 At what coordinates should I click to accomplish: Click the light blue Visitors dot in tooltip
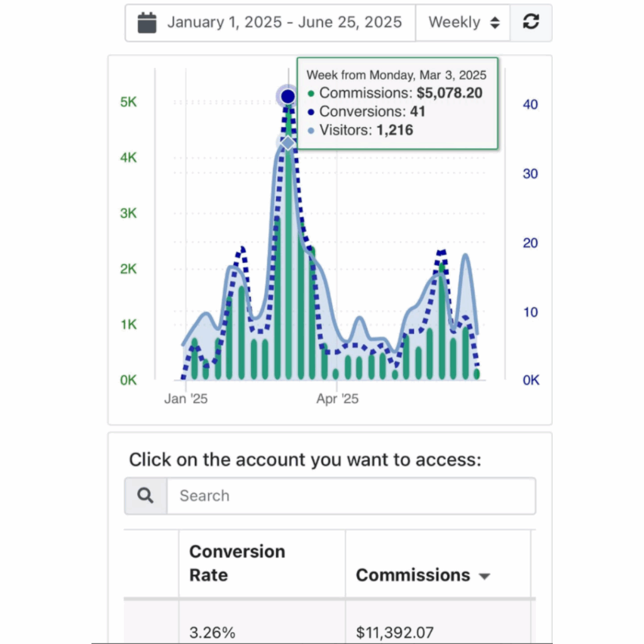311,131
